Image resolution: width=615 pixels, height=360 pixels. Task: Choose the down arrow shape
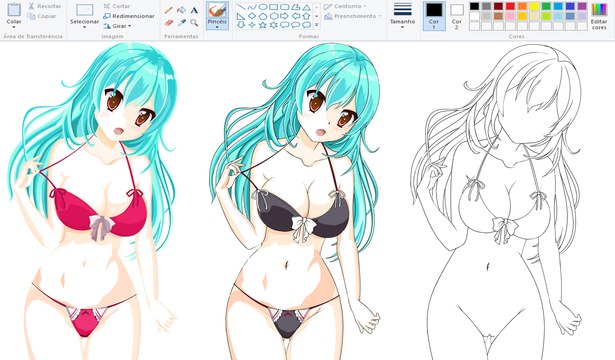[240, 25]
